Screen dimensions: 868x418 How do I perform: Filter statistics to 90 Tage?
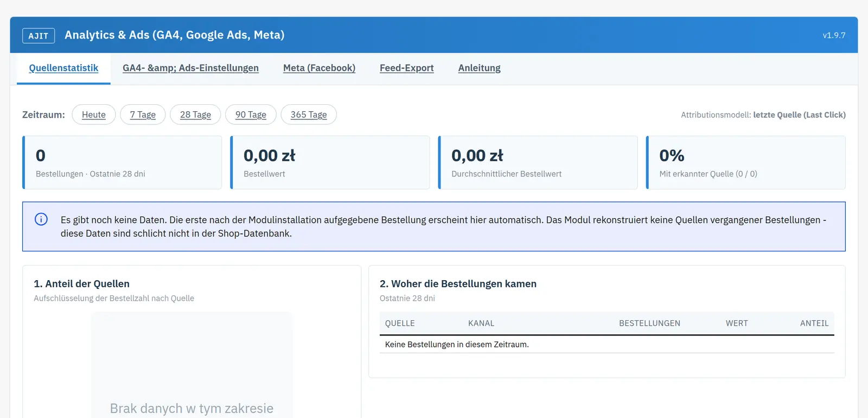pos(251,115)
